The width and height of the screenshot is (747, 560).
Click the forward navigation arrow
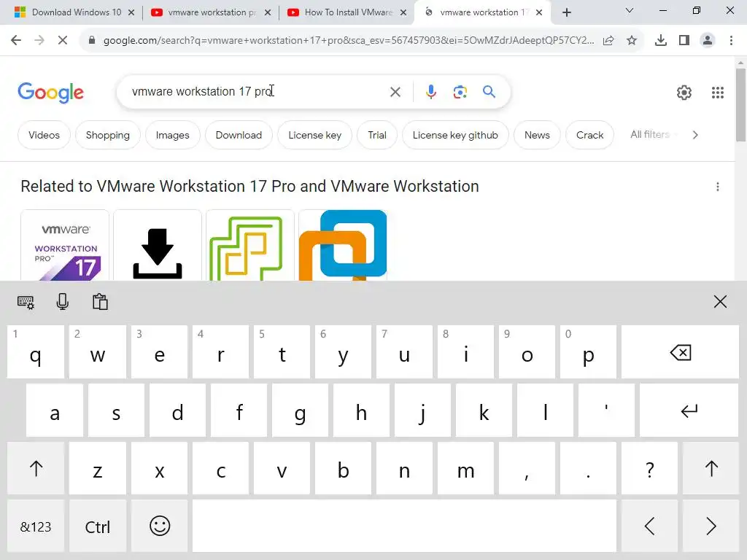point(39,41)
